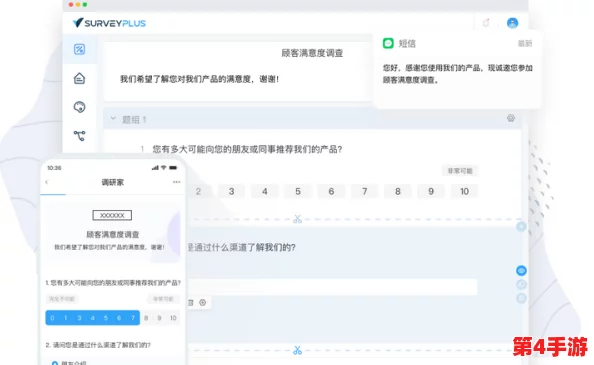Click the SurveyPlus logo
Viewport: 594px width, 365px height.
pos(109,23)
